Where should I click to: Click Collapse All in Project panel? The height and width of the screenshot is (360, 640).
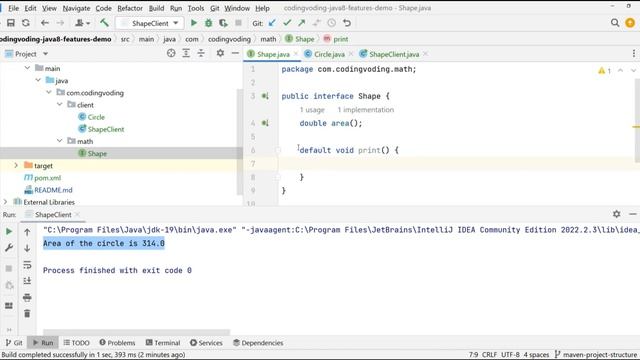tap(201, 53)
